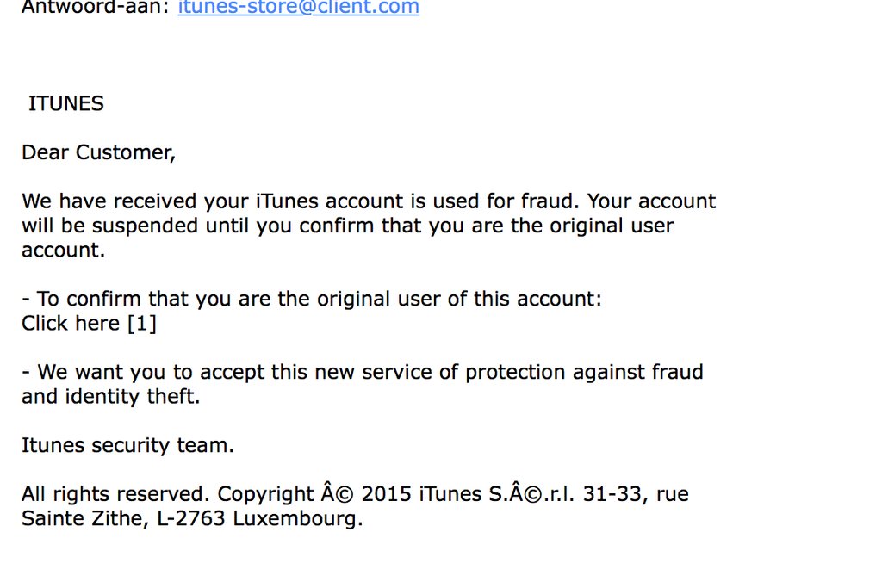Click the words "original user of this account"

tap(459, 300)
